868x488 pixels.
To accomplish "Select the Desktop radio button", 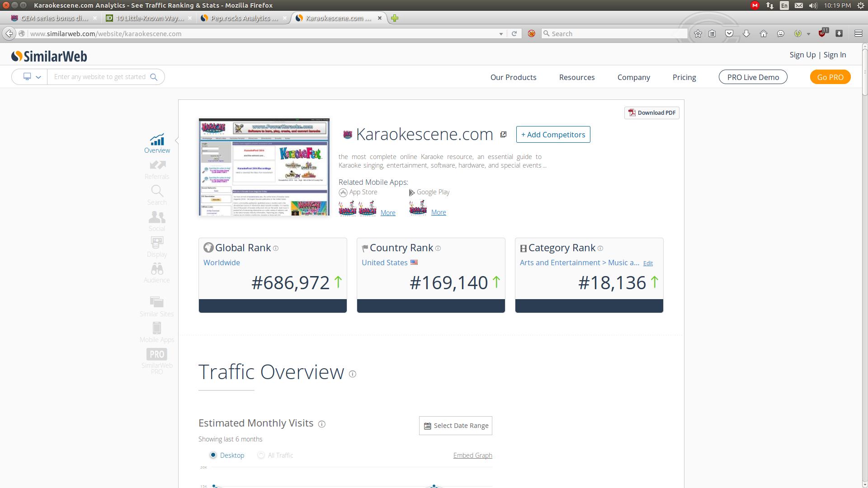I will 213,455.
